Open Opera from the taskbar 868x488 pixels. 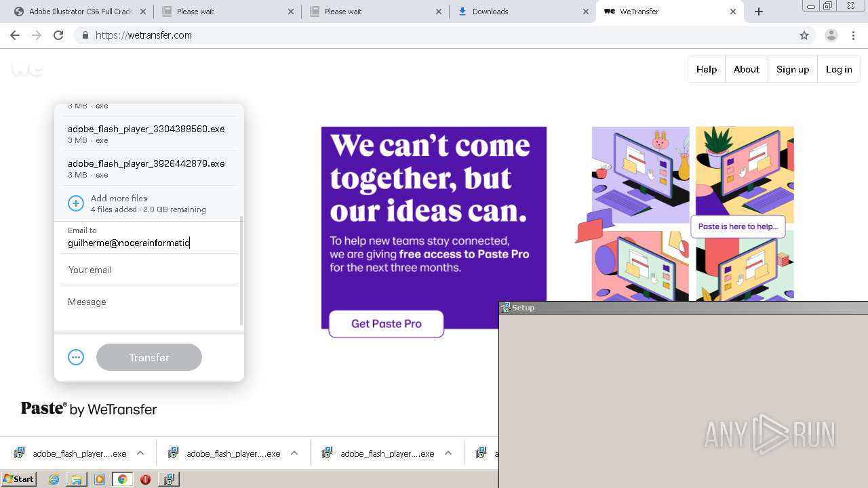tap(145, 479)
